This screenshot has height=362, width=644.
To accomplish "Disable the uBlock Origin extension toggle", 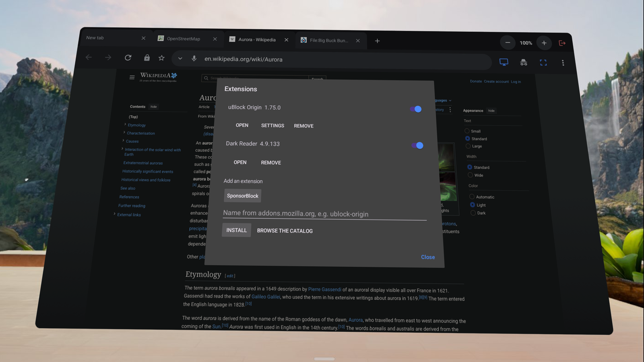I will pos(416,109).
